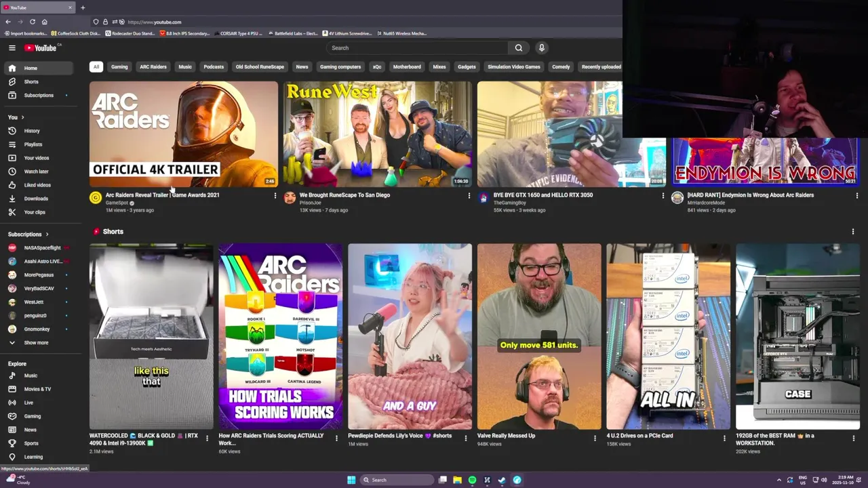Open options for We Brought RuneScape video

(x=469, y=196)
